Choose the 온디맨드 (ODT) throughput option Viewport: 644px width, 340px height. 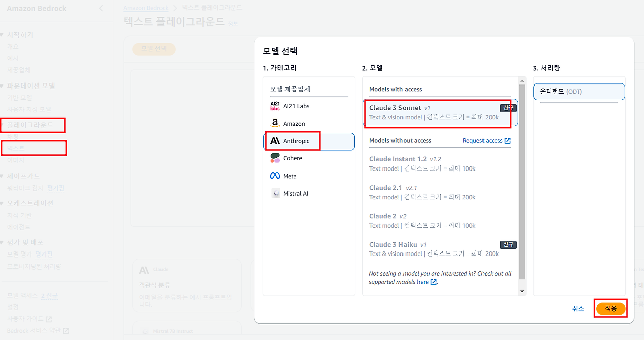point(579,92)
